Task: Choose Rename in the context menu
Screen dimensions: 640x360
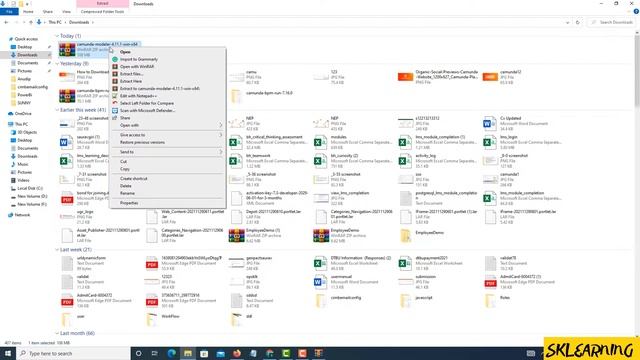Action: [127, 193]
